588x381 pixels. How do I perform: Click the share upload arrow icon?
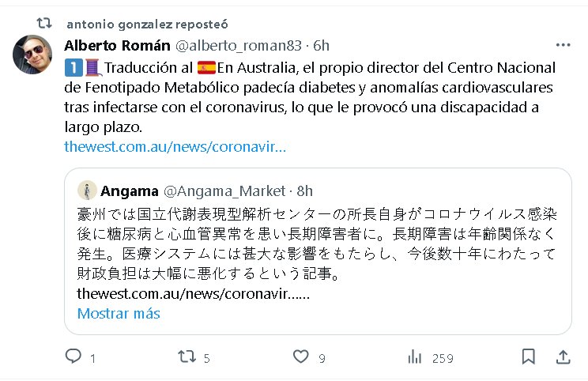coord(563,356)
